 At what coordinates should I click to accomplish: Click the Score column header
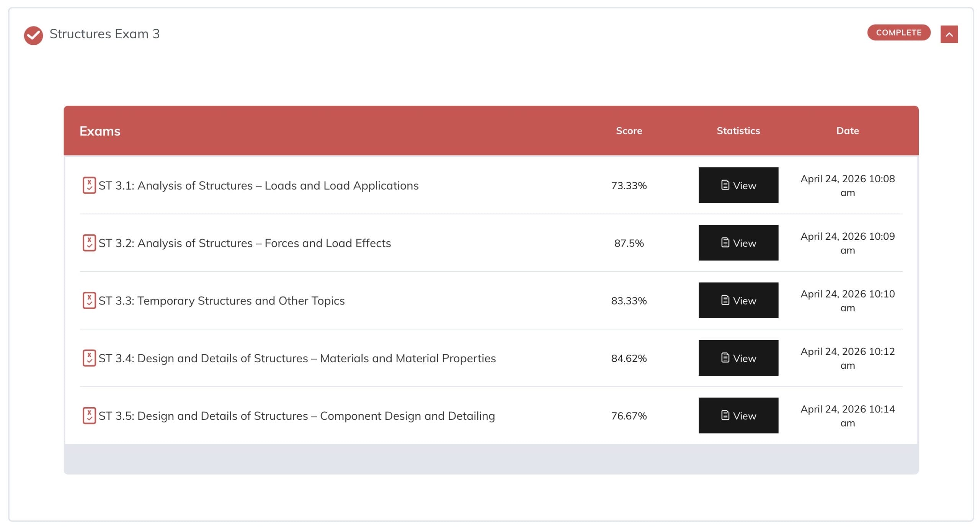(x=629, y=131)
